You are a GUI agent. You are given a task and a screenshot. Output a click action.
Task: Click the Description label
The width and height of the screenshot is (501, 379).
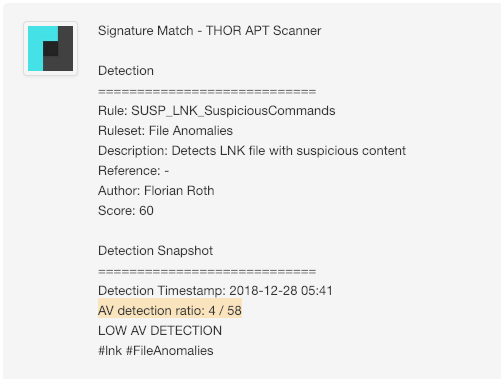pos(133,151)
